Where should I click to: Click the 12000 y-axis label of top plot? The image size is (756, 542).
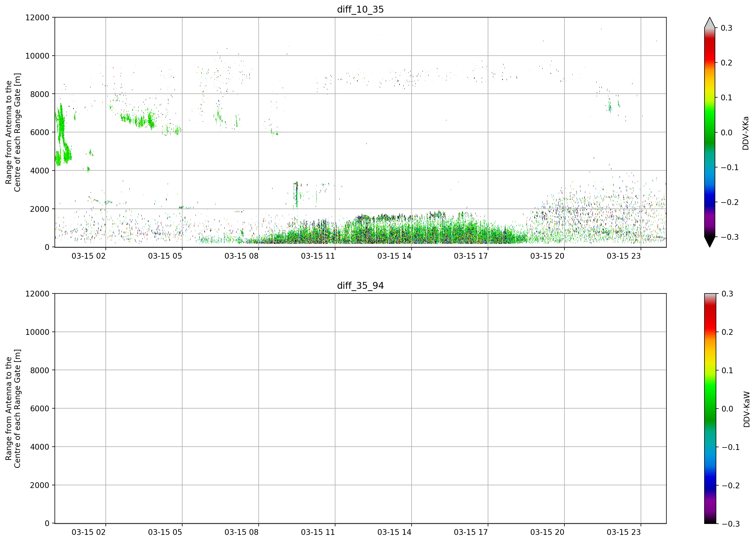point(37,17)
